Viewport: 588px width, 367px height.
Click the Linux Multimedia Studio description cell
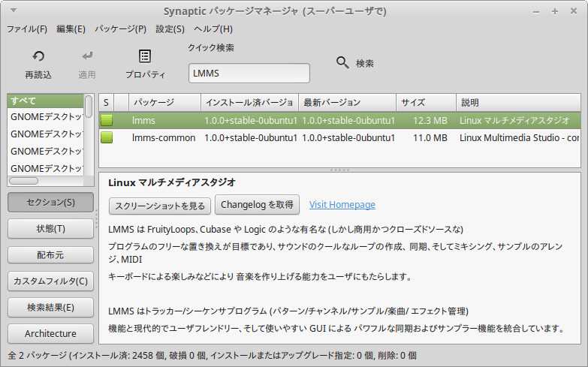520,137
